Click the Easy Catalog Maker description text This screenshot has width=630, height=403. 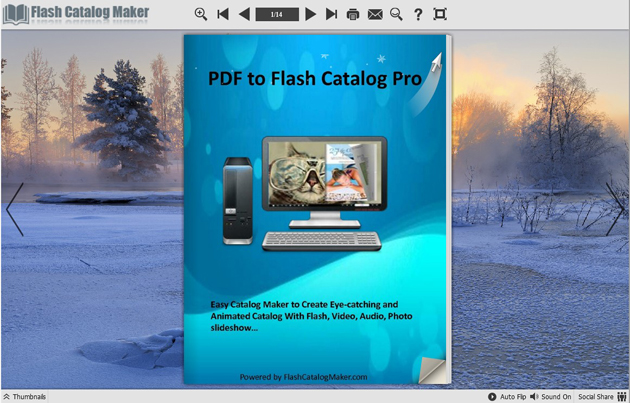(x=311, y=316)
